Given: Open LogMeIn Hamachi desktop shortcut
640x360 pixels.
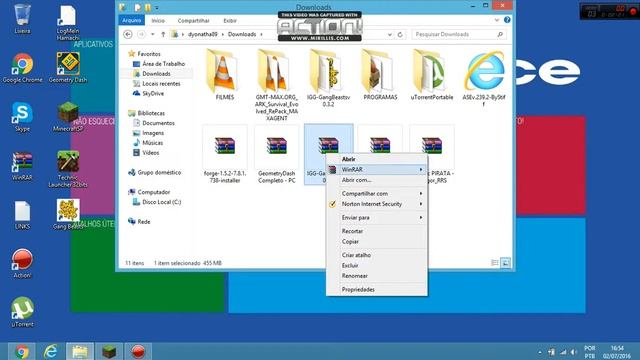Looking at the screenshot, I should point(68,22).
